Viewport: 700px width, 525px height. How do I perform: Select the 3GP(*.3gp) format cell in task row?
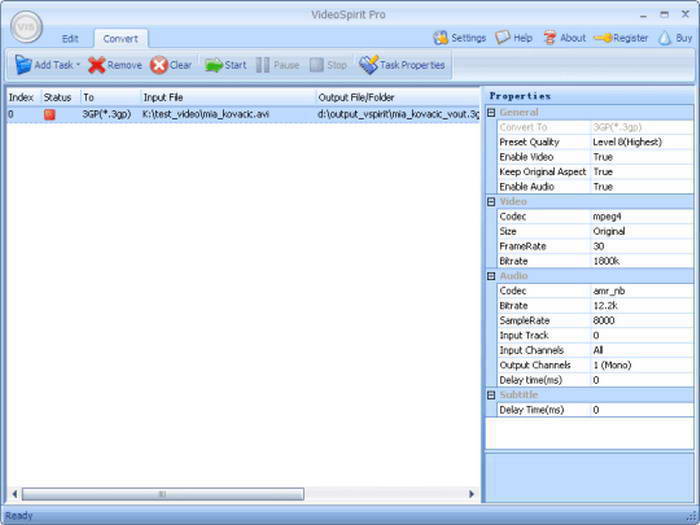(x=107, y=114)
